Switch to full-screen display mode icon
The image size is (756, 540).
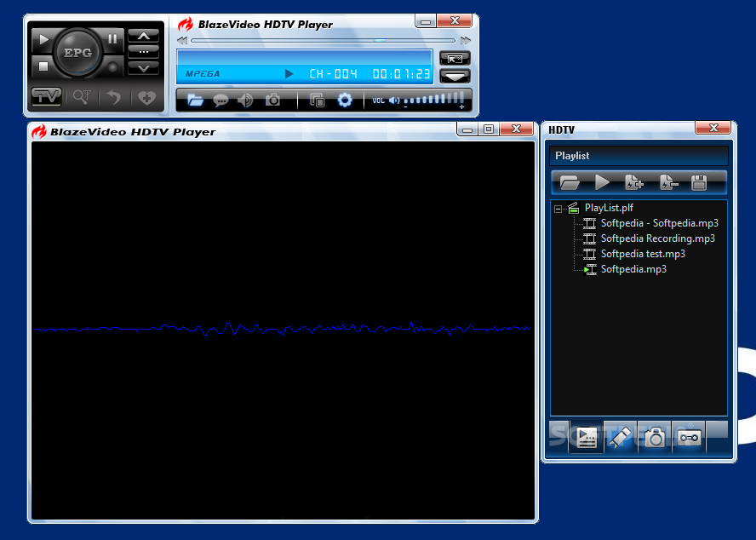pyautogui.click(x=455, y=59)
